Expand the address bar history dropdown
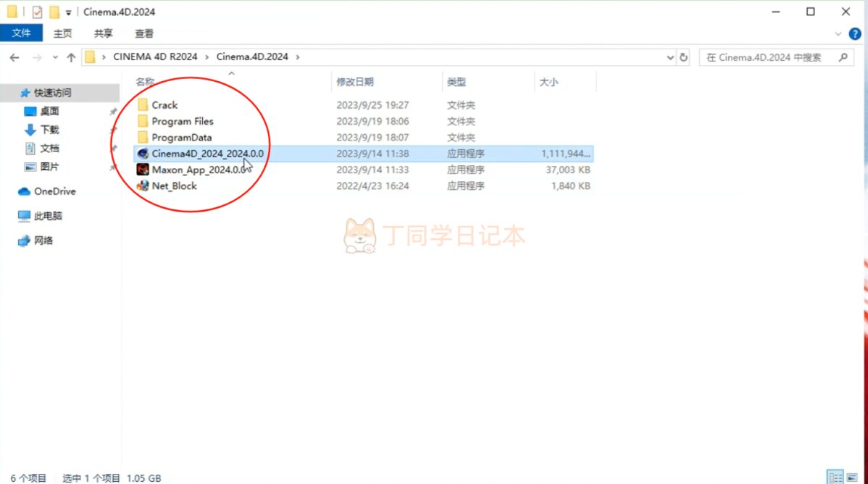The image size is (868, 484). coord(669,57)
